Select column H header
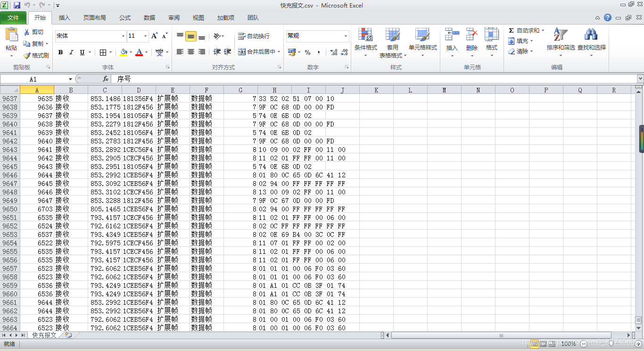 click(274, 90)
